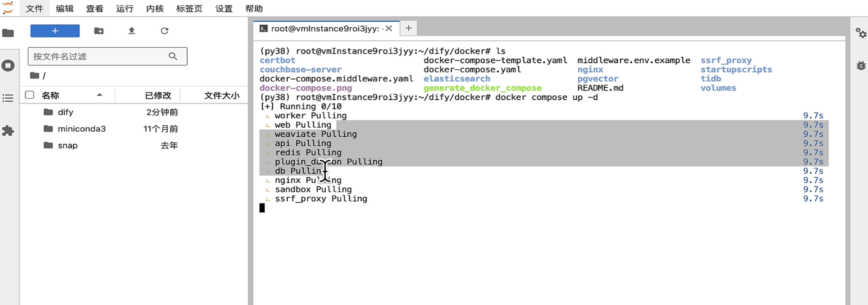Viewport: 868px width, 305px height.
Task: Add a new tab with plus button
Action: (408, 28)
